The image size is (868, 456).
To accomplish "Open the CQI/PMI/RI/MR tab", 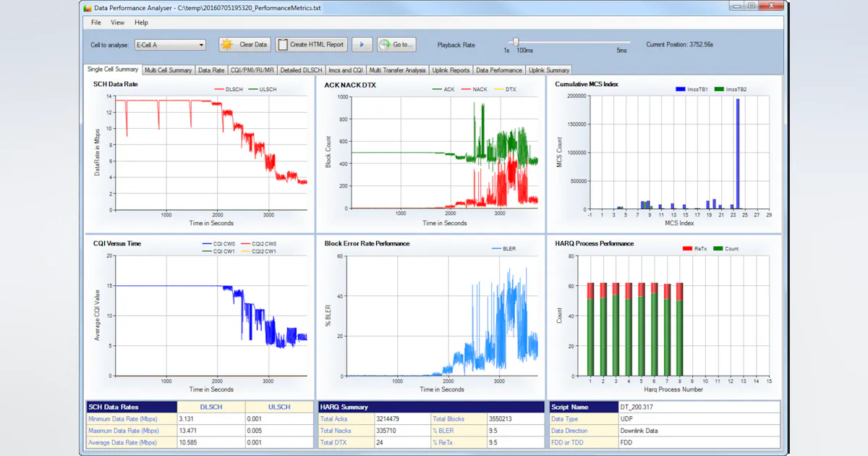I will coord(252,70).
